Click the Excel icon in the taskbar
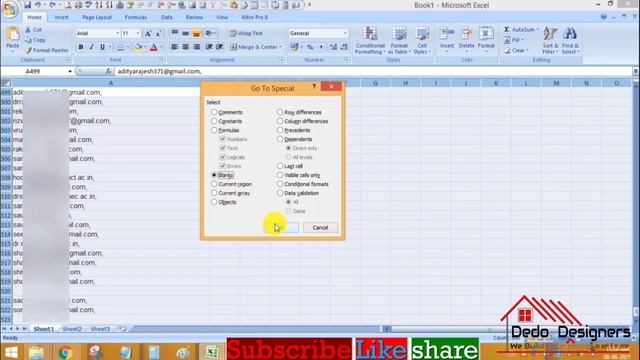640x360 pixels. pyautogui.click(x=211, y=352)
